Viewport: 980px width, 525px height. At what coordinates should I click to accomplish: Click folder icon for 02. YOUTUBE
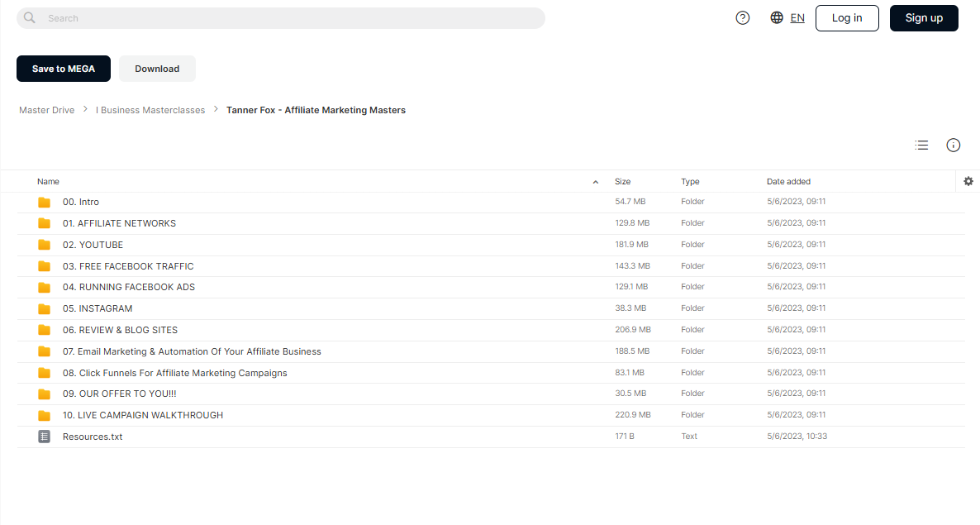[44, 245]
